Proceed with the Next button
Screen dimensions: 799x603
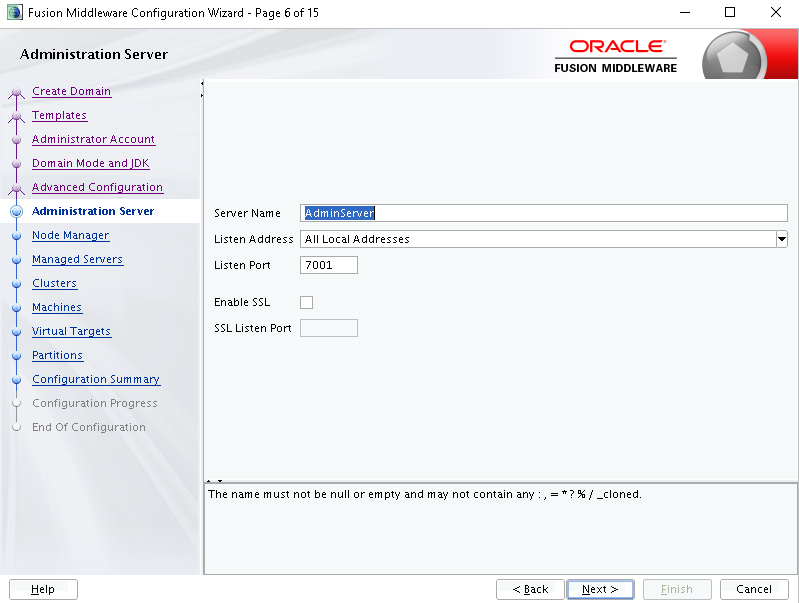tap(600, 589)
